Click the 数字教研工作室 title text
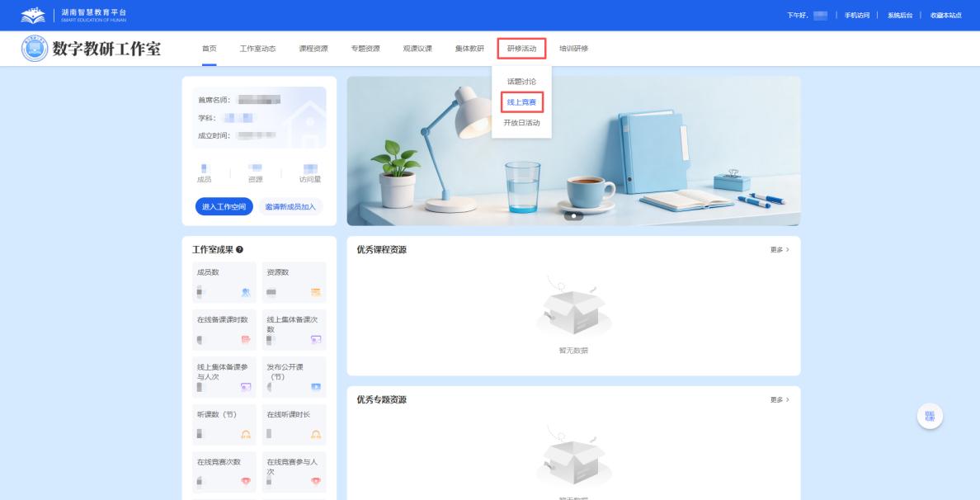 tap(106, 48)
